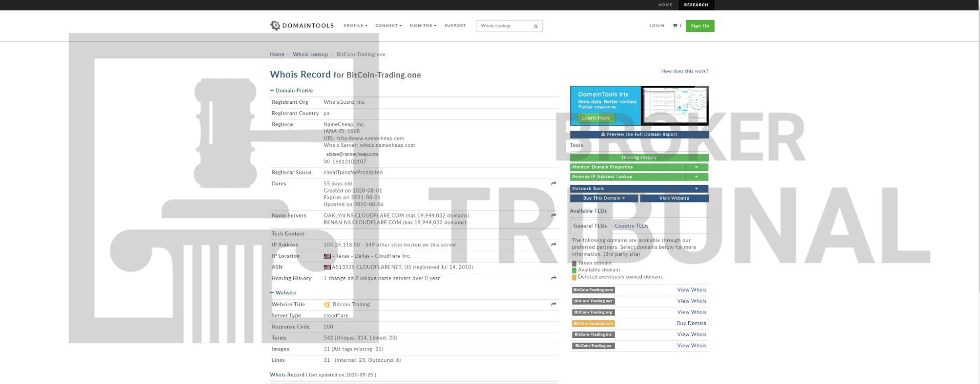Click share arrow in IP Address row
This screenshot has height=384, width=980.
coord(553,245)
